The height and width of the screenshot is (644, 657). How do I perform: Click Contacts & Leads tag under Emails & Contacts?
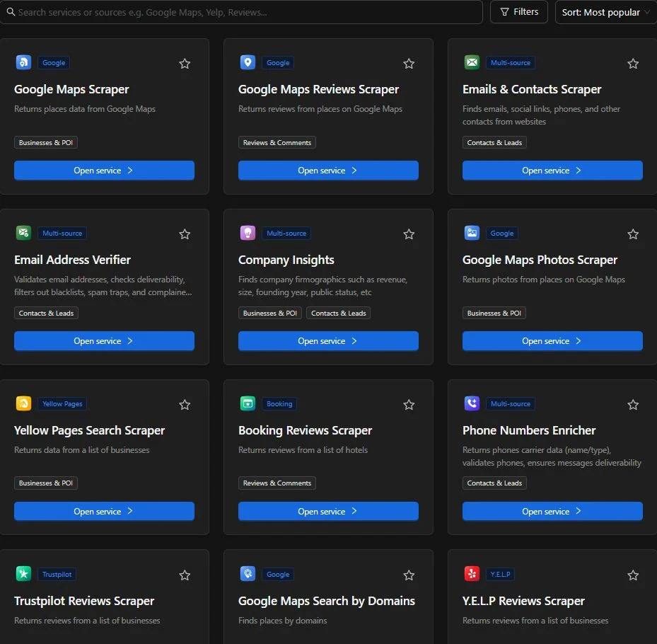[x=494, y=142]
